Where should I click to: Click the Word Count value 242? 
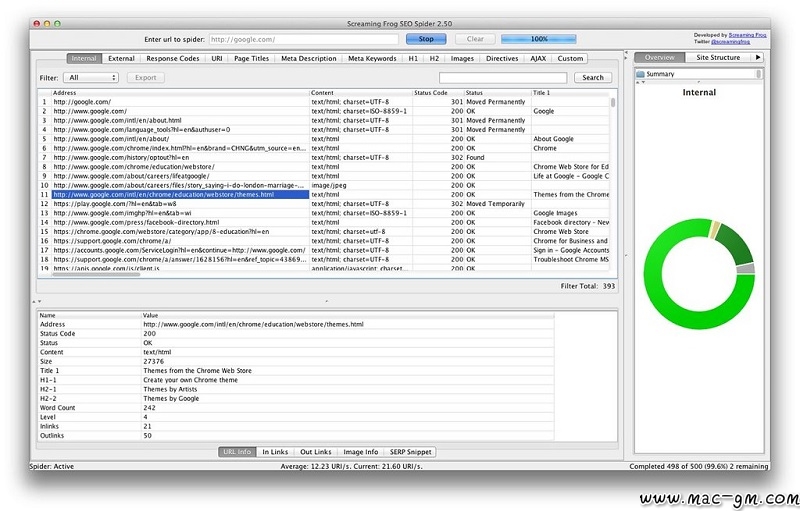(149, 407)
